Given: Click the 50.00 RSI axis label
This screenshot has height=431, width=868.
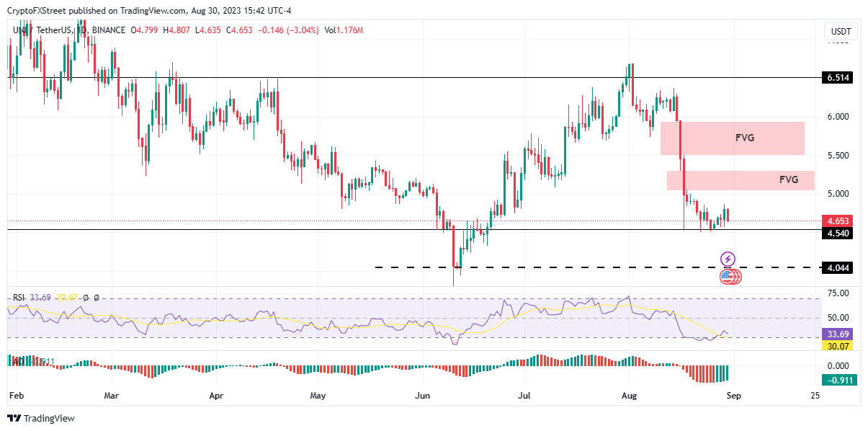Looking at the screenshot, I should pyautogui.click(x=838, y=318).
